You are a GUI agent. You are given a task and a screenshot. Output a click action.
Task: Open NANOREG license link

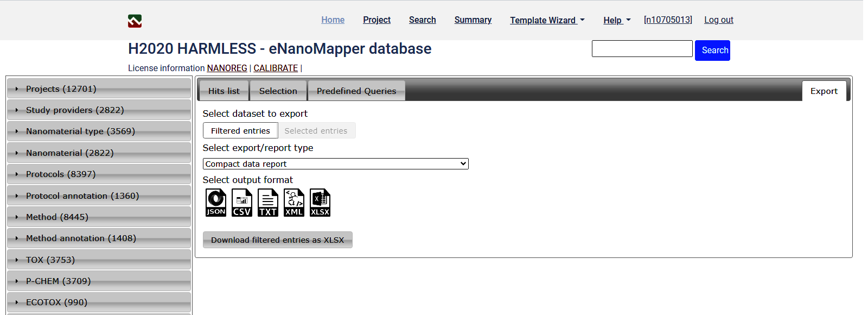(x=227, y=68)
